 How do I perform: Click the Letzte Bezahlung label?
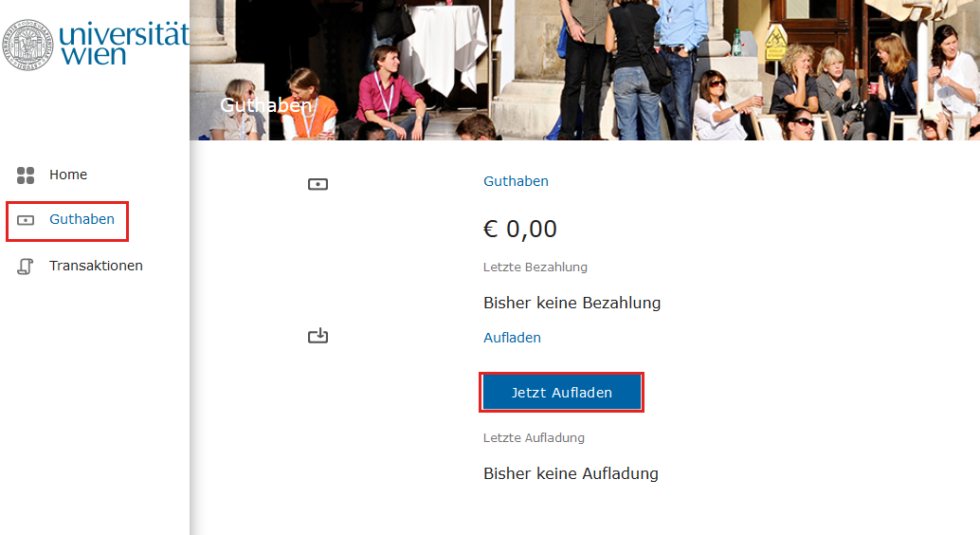(x=535, y=267)
